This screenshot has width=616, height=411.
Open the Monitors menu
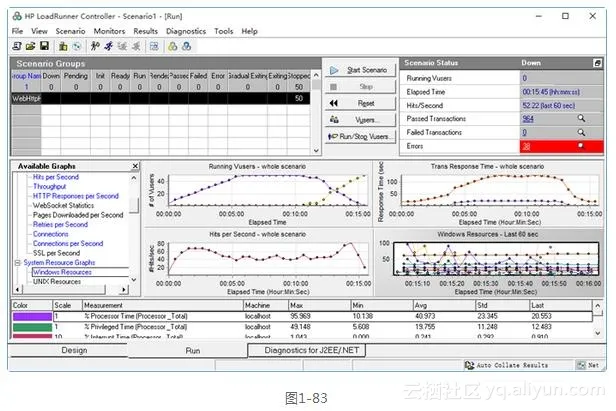tap(109, 31)
